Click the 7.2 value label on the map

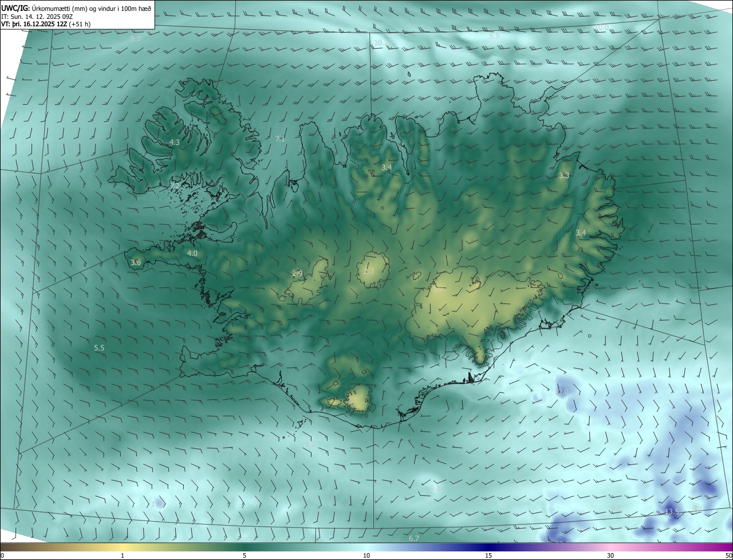pos(175,186)
